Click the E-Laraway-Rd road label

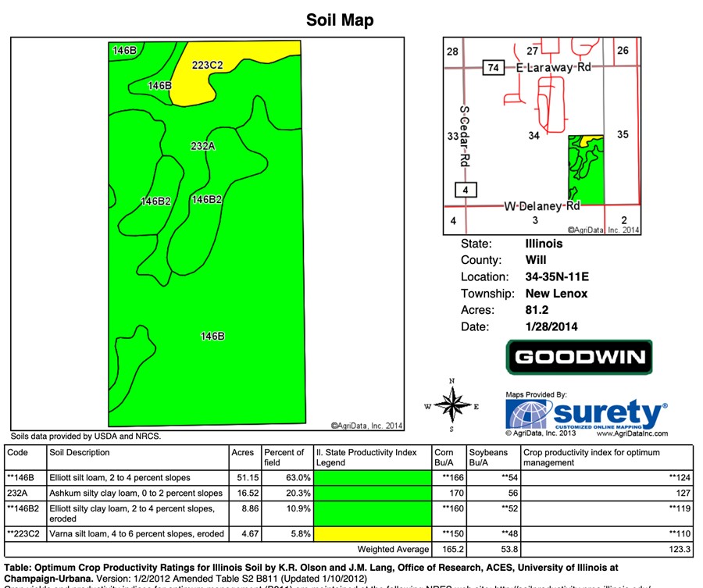(x=553, y=68)
